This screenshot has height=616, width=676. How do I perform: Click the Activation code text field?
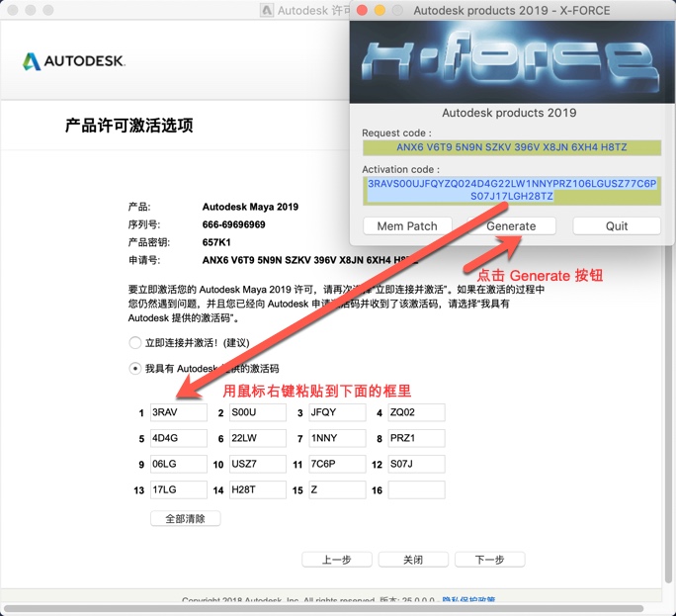pos(511,190)
